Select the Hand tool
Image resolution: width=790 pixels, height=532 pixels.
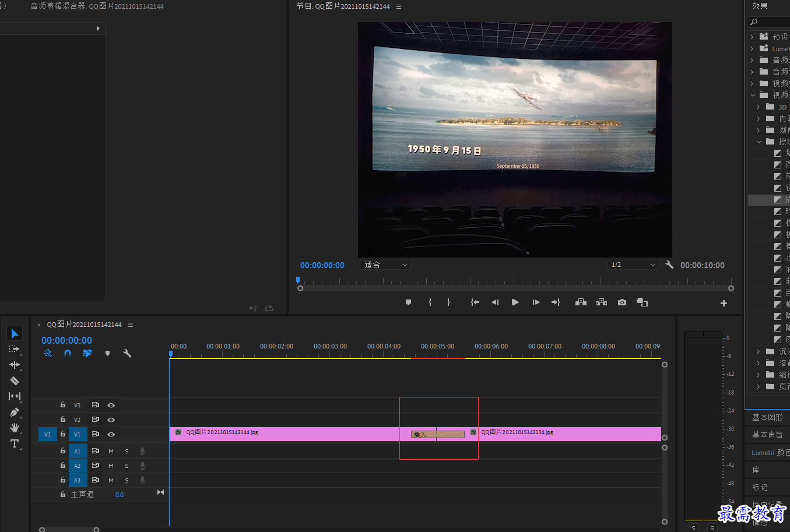tap(15, 428)
